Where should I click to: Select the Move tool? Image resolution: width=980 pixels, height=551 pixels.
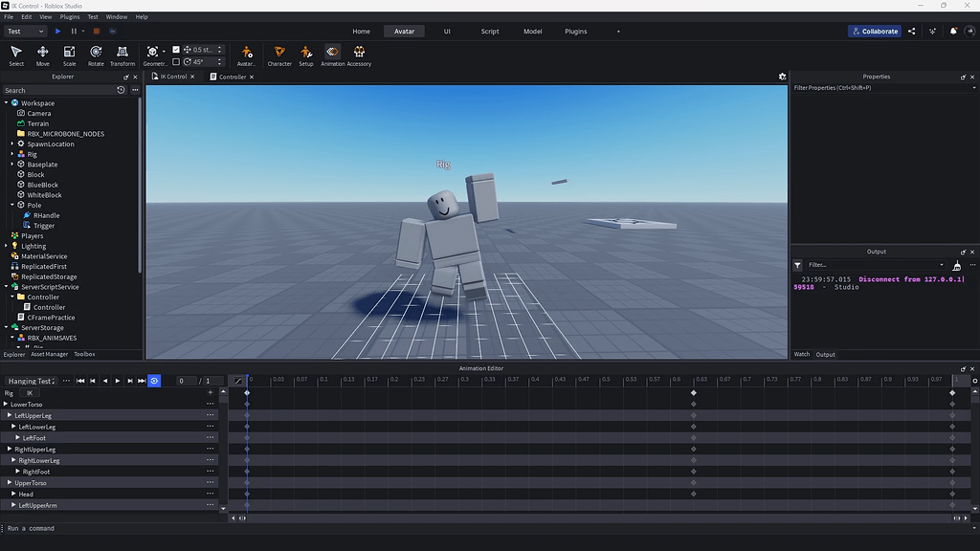point(42,55)
